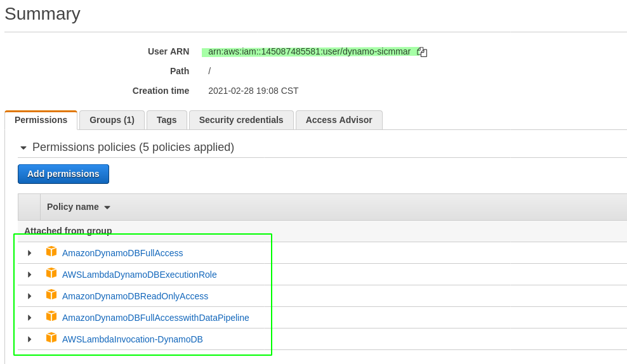Click the Path value slash
The image size is (627, 364).
pos(209,71)
